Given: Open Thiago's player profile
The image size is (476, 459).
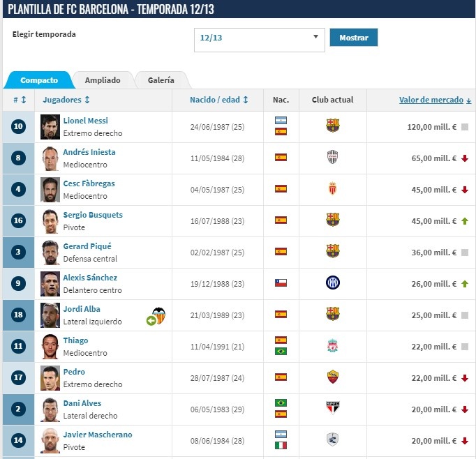Looking at the screenshot, I should 75,340.
